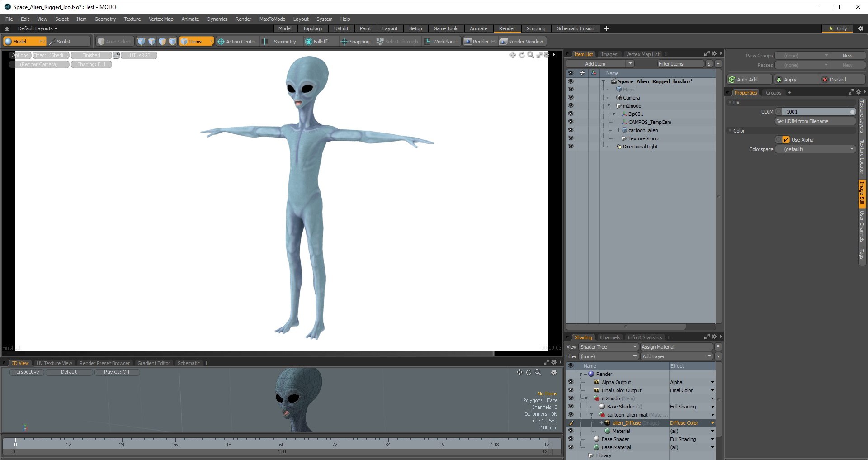Click the 3D view settings gear icon
This screenshot has width=868, height=460.
(x=554, y=372)
